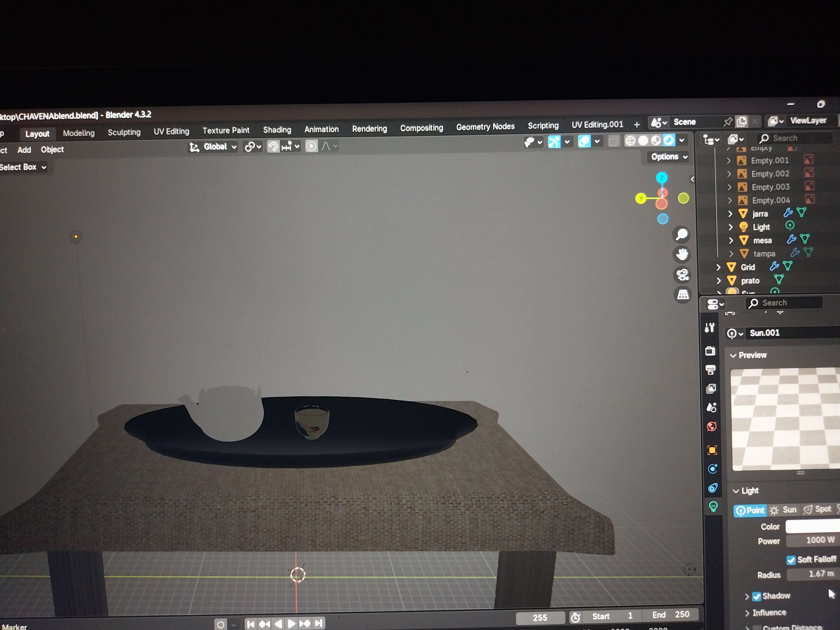Click the Play animation button
840x630 pixels.
pyautogui.click(x=291, y=624)
